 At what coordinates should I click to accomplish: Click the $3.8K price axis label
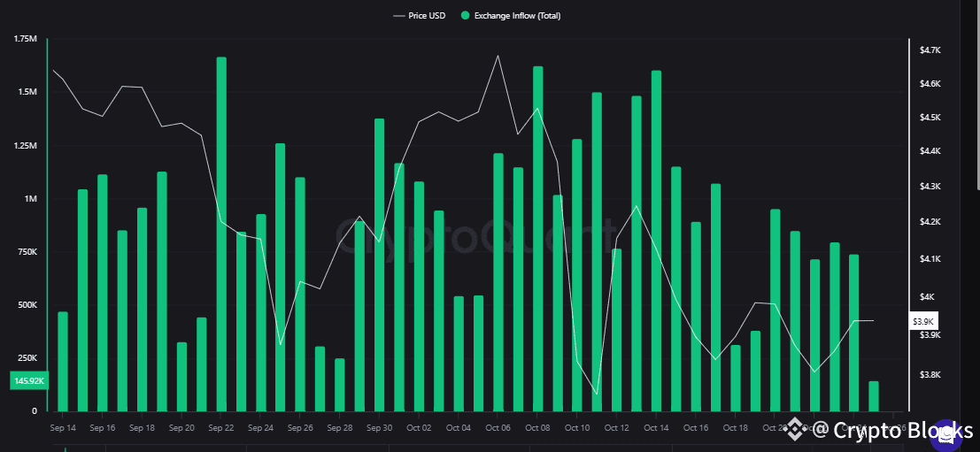coord(930,374)
